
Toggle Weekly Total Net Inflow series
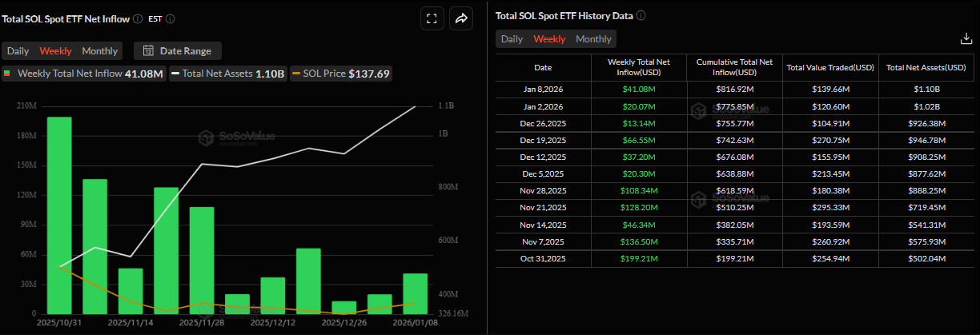click(82, 74)
